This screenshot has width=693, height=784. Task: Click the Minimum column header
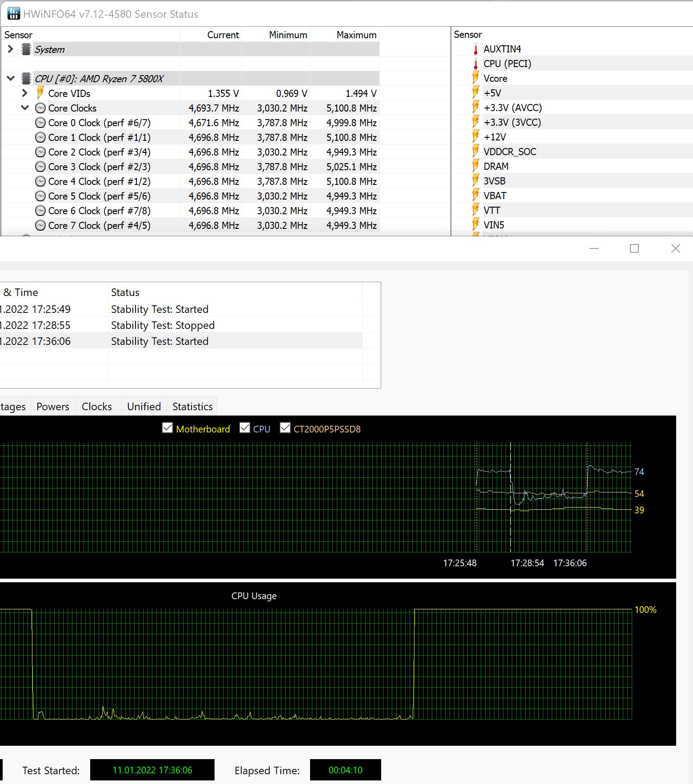point(276,35)
